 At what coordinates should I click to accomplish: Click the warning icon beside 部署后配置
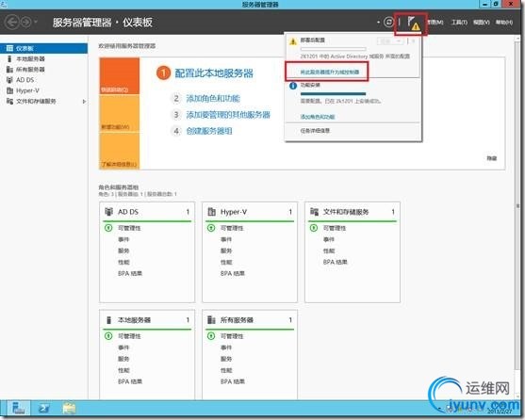point(293,41)
